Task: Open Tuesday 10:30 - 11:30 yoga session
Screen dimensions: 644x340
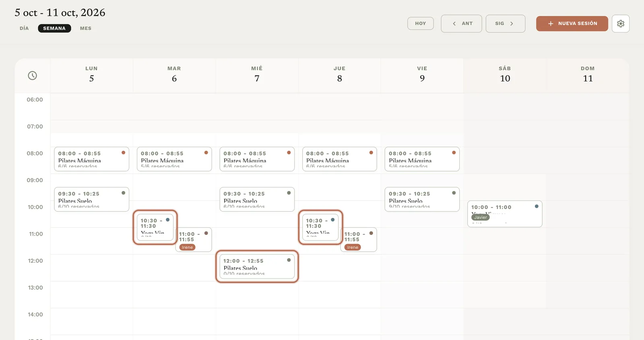Action: pyautogui.click(x=155, y=228)
